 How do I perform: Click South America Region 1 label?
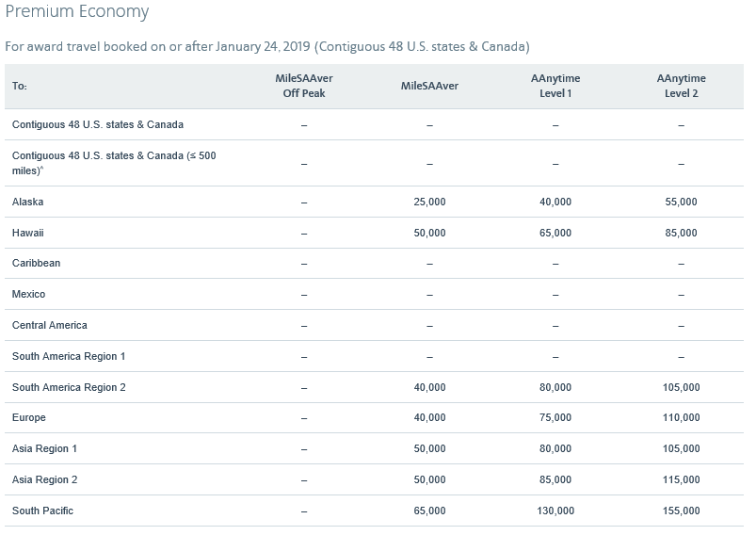pos(69,356)
